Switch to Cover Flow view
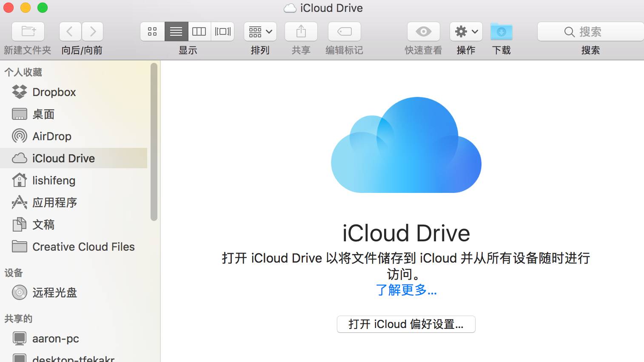Image resolution: width=644 pixels, height=362 pixels. click(222, 31)
